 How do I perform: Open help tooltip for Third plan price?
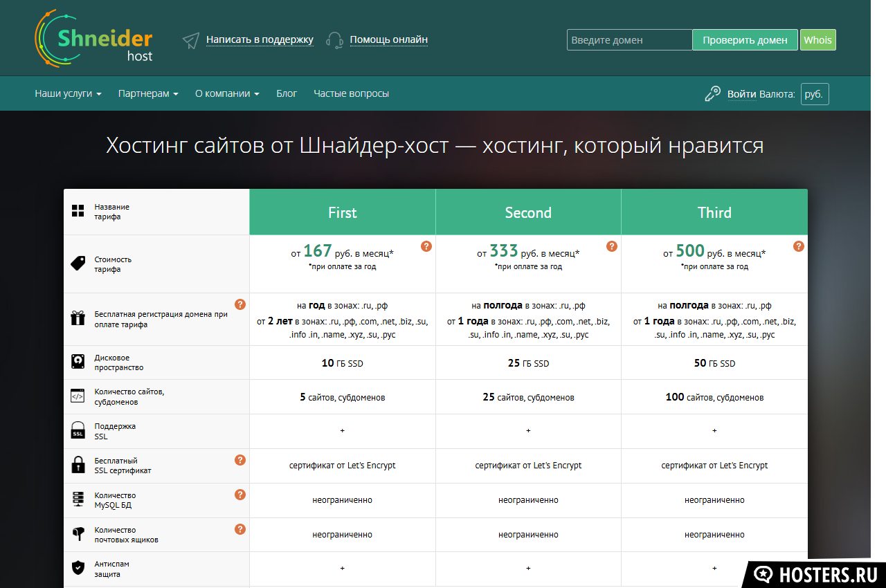[x=798, y=246]
